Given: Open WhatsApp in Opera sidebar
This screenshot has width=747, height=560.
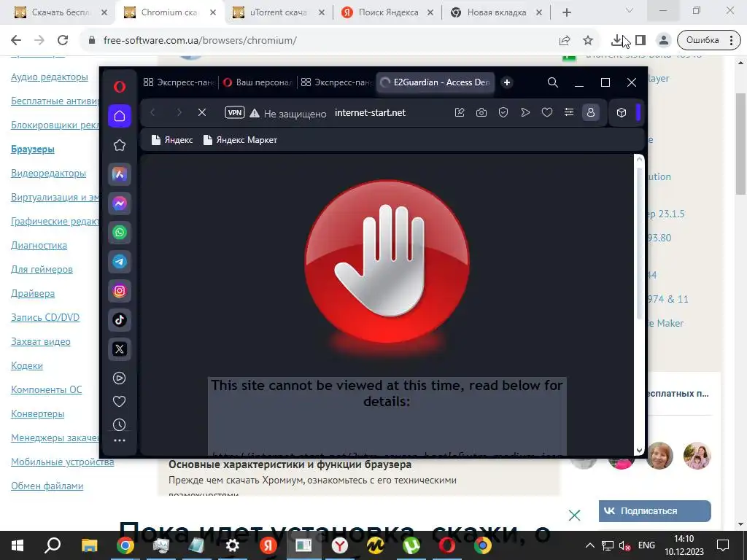Looking at the screenshot, I should [120, 233].
